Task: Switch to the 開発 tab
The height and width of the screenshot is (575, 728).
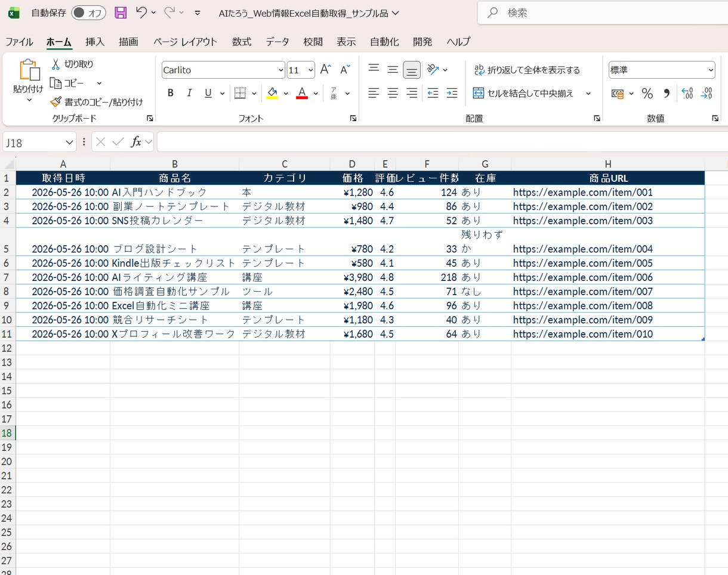Action: pyautogui.click(x=422, y=42)
